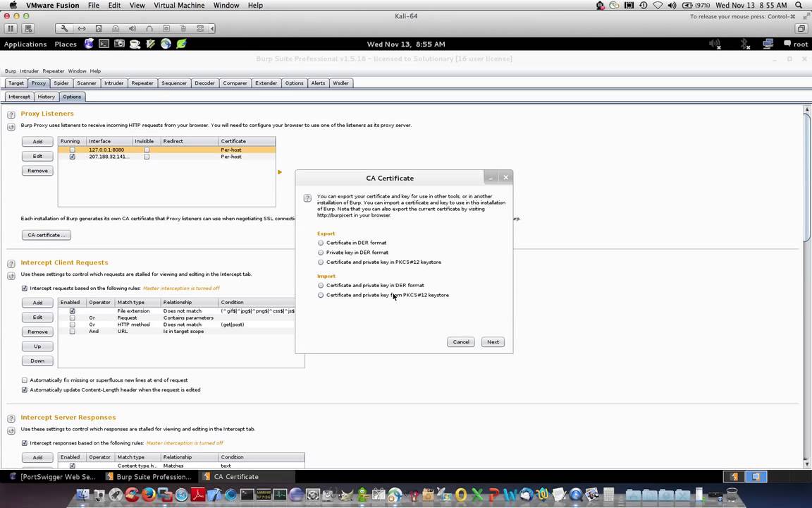The image size is (812, 508).
Task: Switch to PortSwigger Web Se... taskbar window
Action: tap(52, 477)
